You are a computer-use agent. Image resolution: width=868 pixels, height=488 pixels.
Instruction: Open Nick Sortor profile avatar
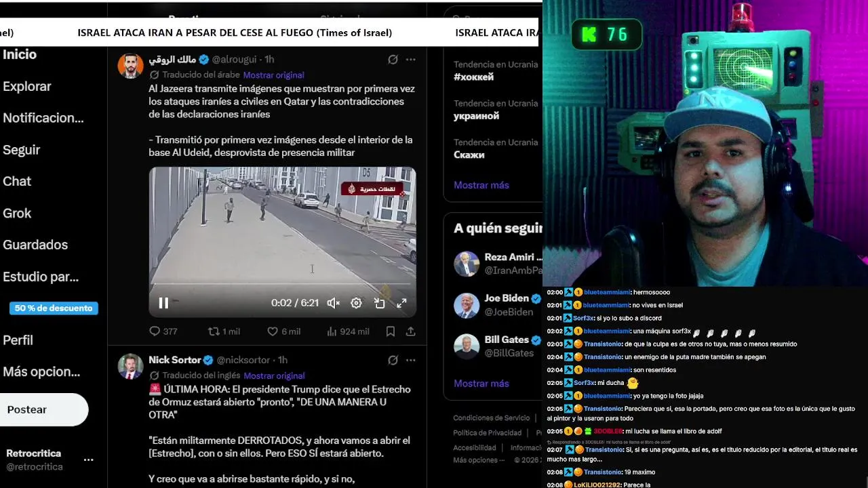[130, 366]
